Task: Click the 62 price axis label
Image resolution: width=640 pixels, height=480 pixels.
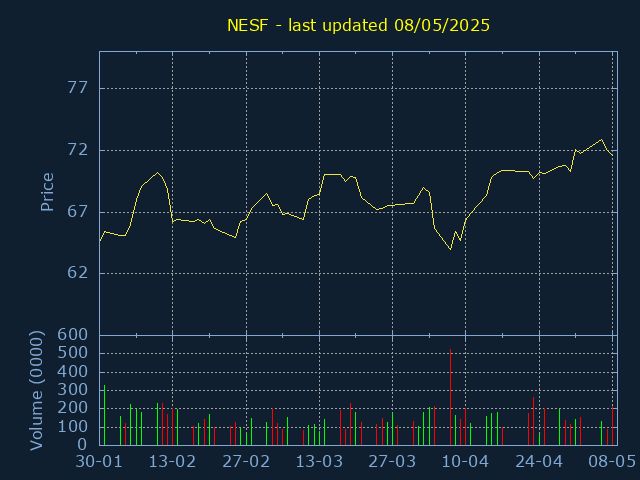Action: [78, 273]
